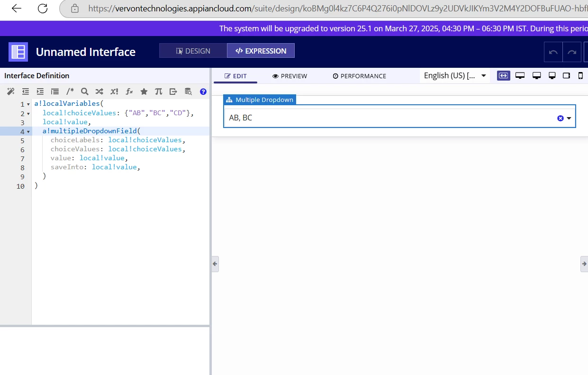This screenshot has height=375, width=588.
Task: Toggle comment with the /* icon
Action: [70, 91]
